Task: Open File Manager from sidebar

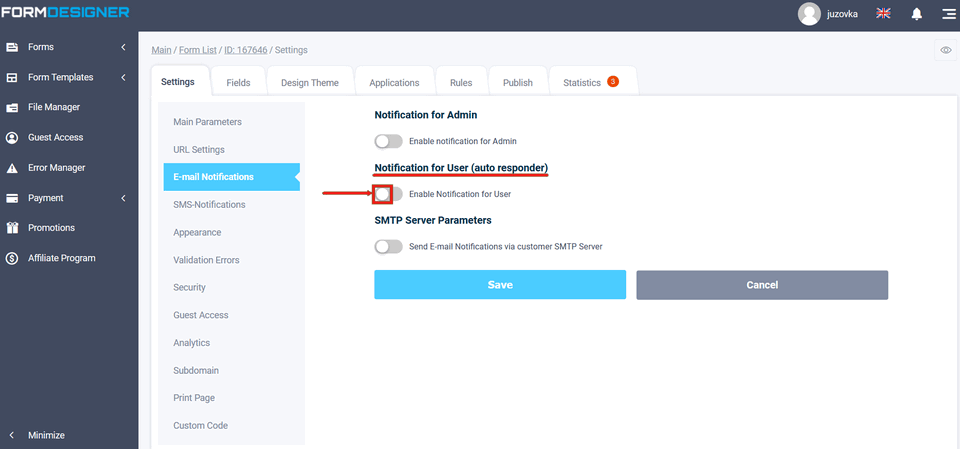Action: pos(54,107)
